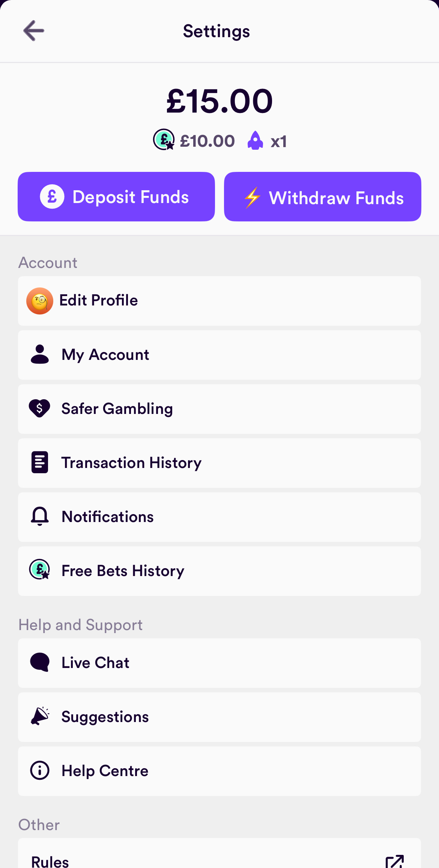Screen dimensions: 439x868
Task: Tap the Help Centre info icon
Action: click(x=40, y=770)
